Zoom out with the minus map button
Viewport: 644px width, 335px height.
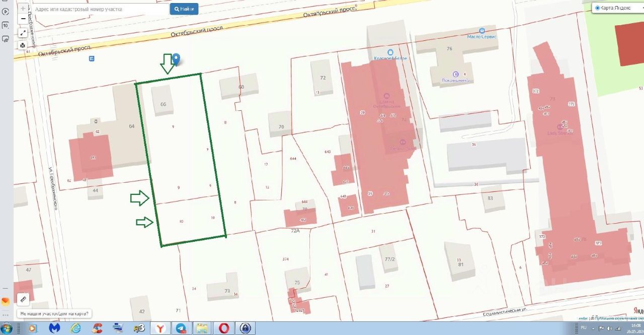[x=23, y=19]
